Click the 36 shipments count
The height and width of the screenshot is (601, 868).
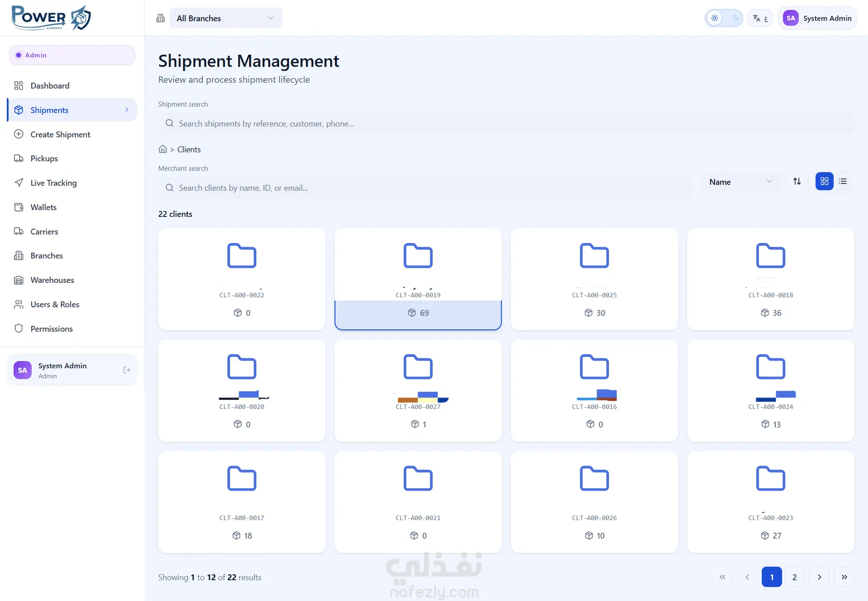(x=771, y=313)
